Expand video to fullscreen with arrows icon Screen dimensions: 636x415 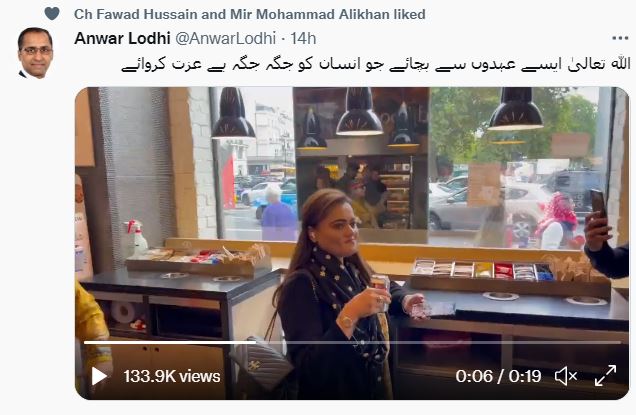coord(605,376)
